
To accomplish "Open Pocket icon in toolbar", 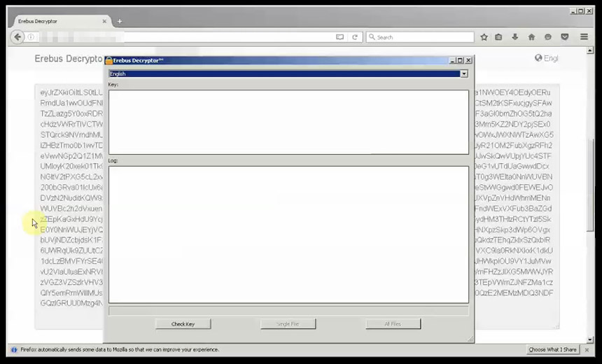I will click(x=565, y=37).
